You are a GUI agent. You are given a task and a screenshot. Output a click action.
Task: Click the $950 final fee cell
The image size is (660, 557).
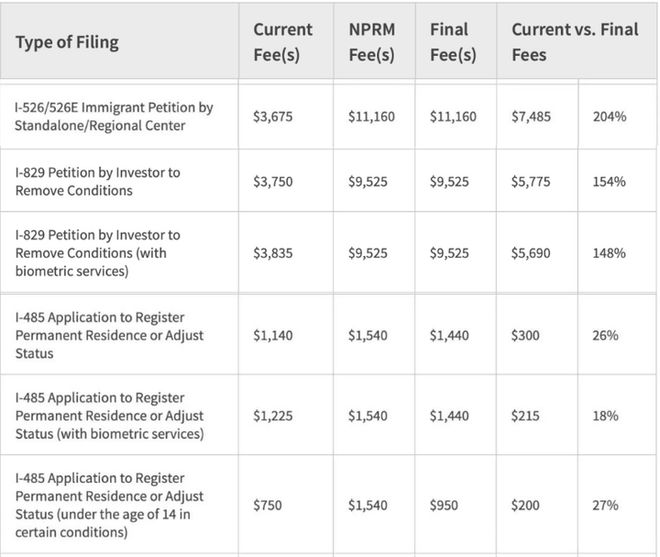[x=444, y=505]
